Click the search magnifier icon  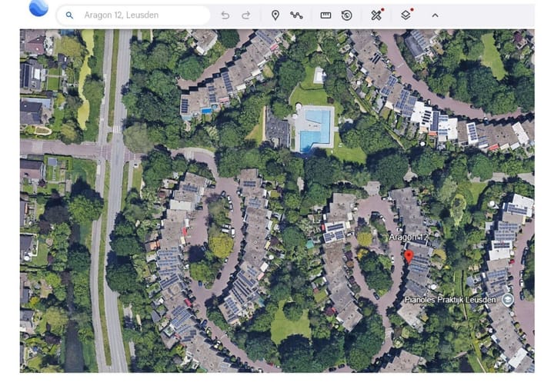69,15
